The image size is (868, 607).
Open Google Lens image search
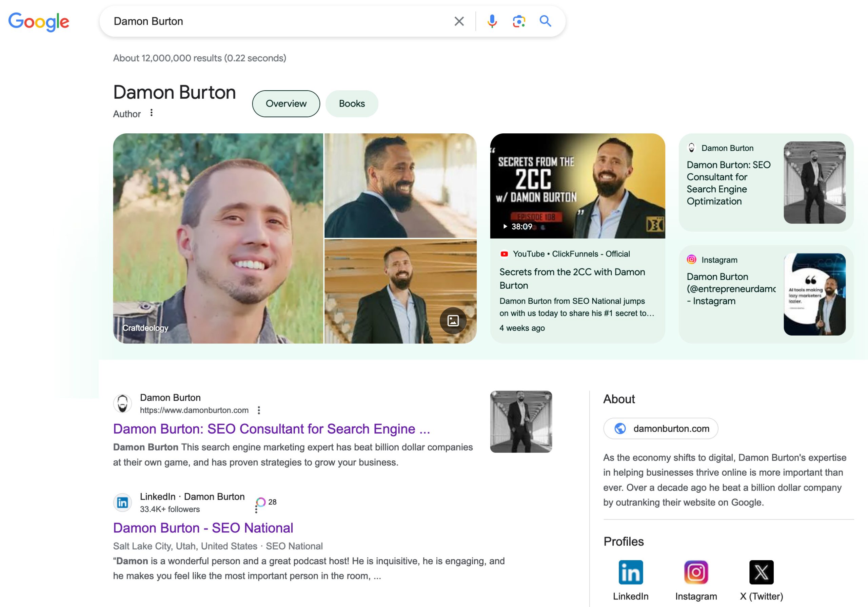coord(519,21)
